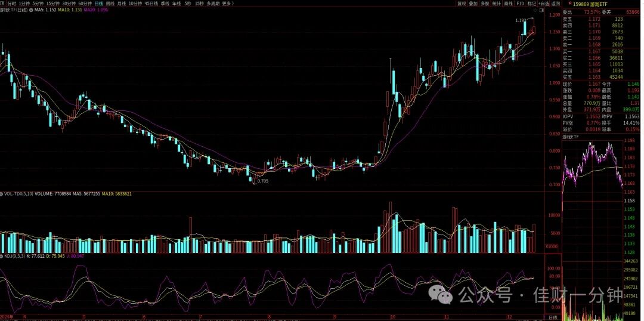Click the 现价 1.167 value
Image resolution: width=644 pixels, height=321 pixels.
tap(595, 84)
